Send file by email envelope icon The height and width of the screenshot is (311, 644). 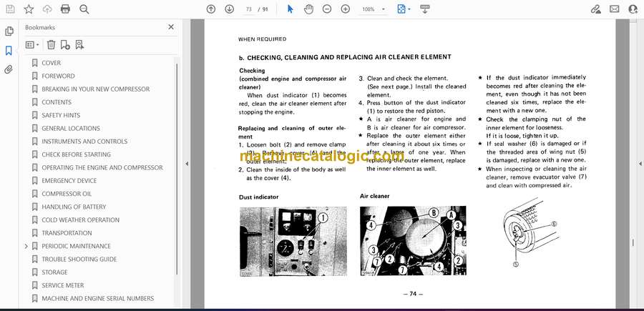coord(615,9)
